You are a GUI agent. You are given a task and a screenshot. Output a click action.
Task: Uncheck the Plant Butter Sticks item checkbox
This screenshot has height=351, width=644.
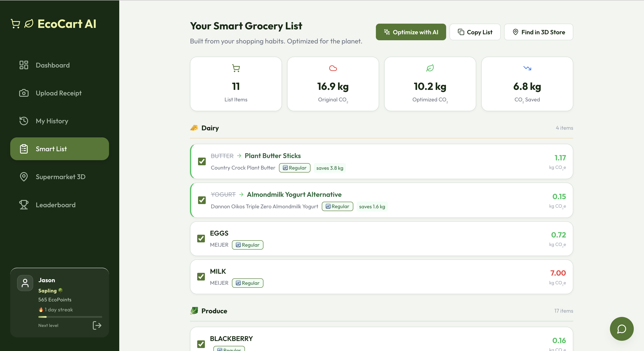click(202, 161)
